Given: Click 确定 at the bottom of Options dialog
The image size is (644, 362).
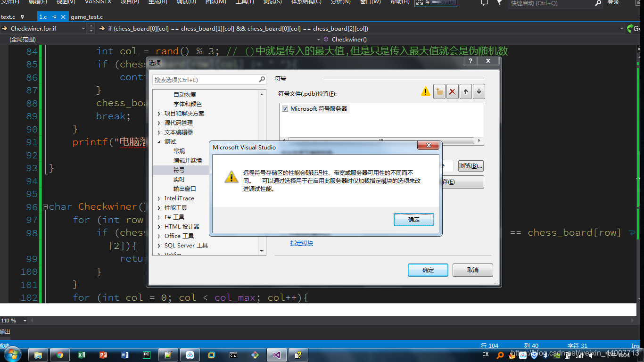Looking at the screenshot, I should (428, 270).
